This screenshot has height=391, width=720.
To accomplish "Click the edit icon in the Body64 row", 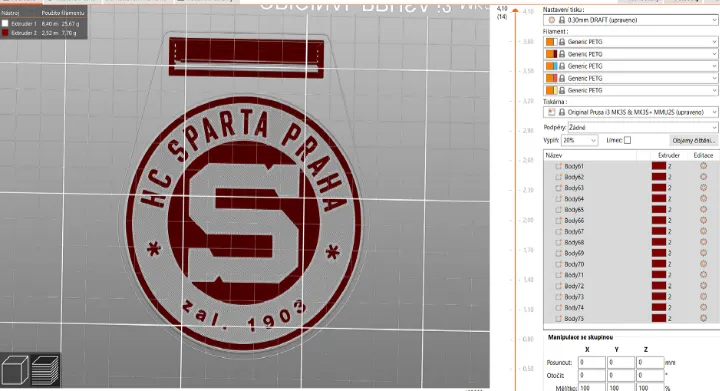I will 703,198.
